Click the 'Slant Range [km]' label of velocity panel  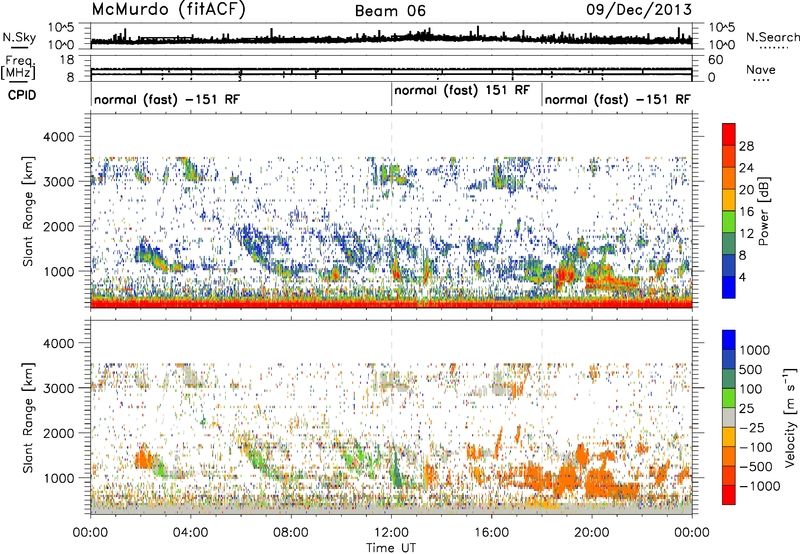click(x=28, y=417)
